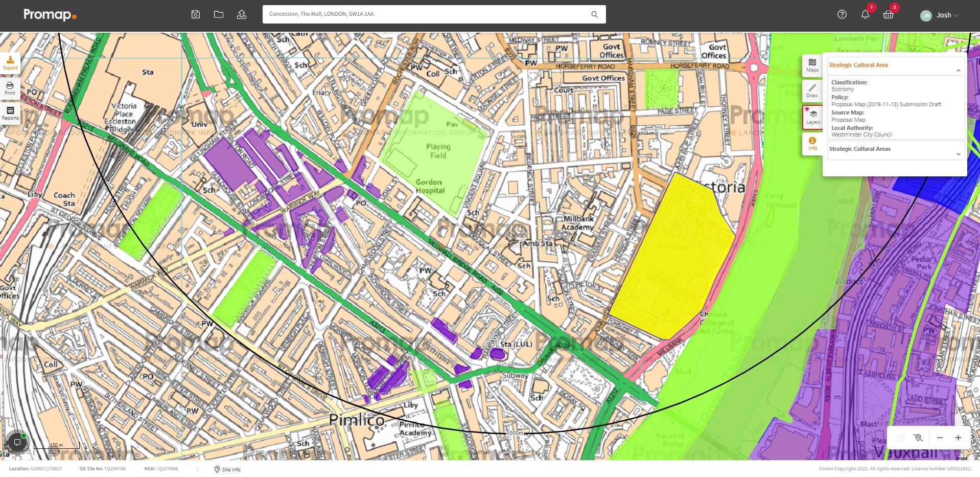Toggle the hide location pin control
This screenshot has width=980, height=477.
click(918, 438)
